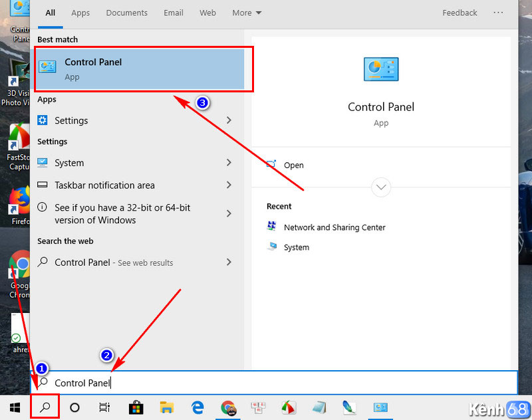The height and width of the screenshot is (420, 532).
Task: Open File Explorer from the taskbar
Action: click(166, 407)
